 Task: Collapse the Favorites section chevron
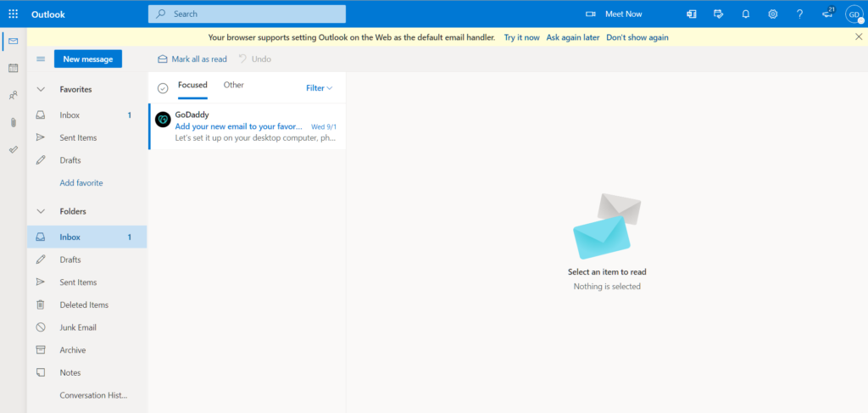point(41,89)
